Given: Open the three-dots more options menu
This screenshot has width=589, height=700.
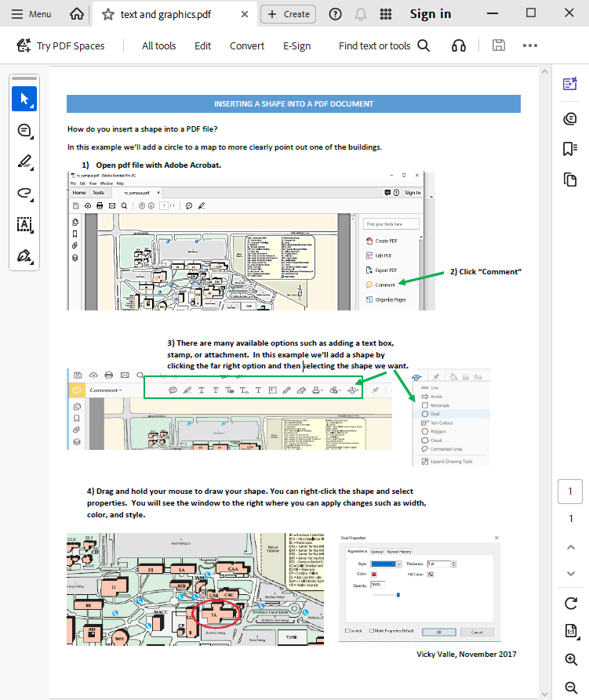Looking at the screenshot, I should 530,45.
